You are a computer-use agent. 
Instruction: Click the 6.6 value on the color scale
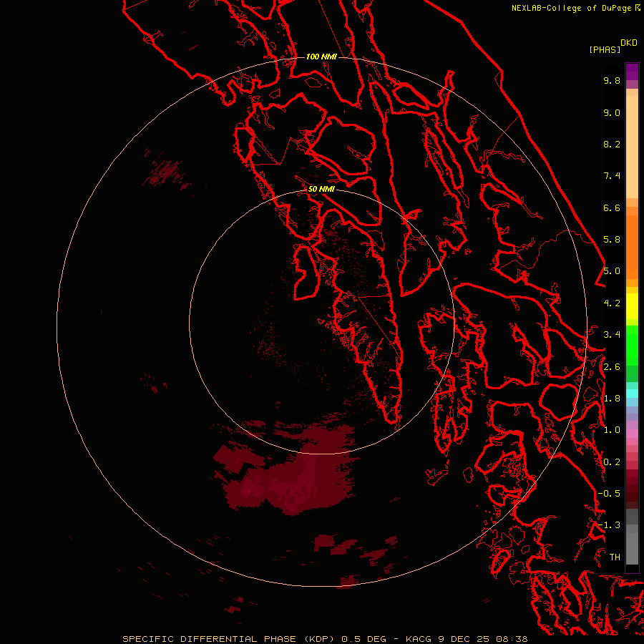[x=612, y=208]
